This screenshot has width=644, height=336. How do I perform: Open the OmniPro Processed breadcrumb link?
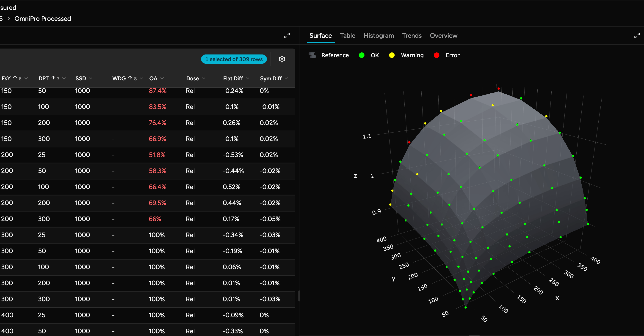coord(42,19)
